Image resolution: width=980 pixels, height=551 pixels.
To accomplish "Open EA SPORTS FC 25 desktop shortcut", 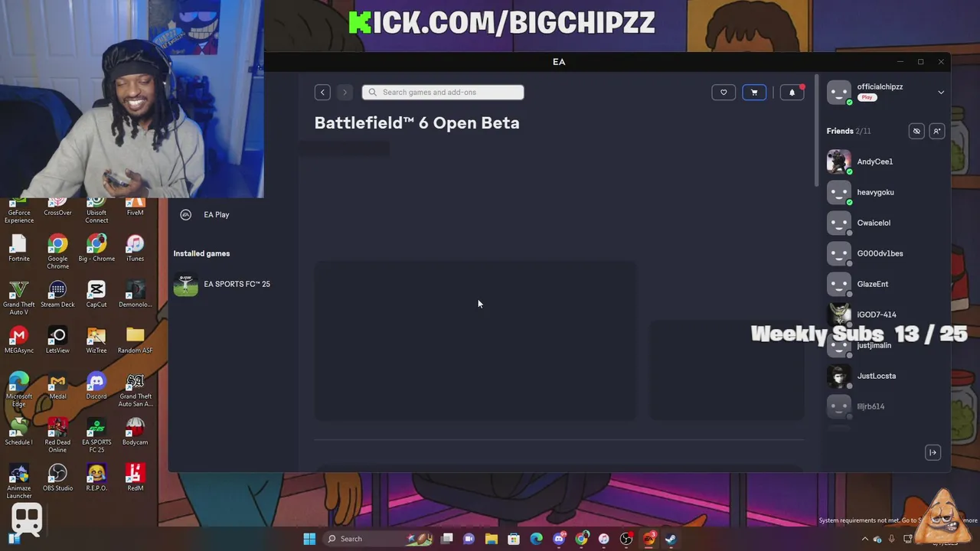I will (96, 435).
